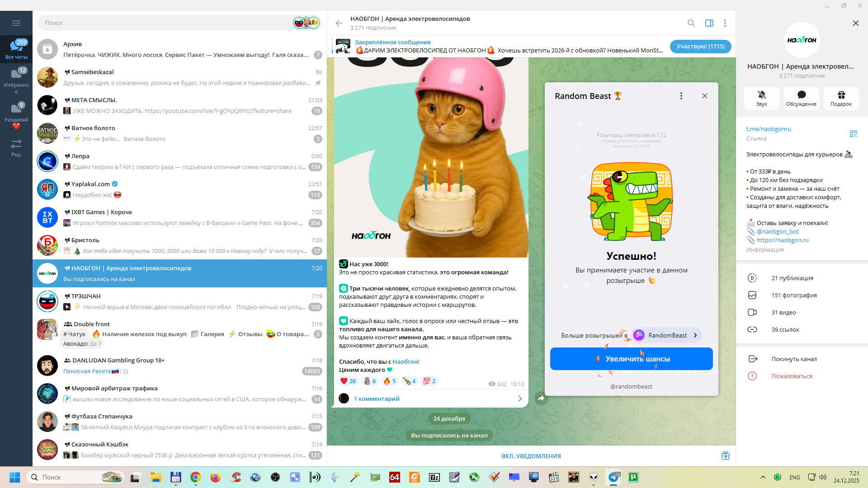Expand the RandomBeast channel chip arrow
868x488 pixels.
click(x=695, y=335)
